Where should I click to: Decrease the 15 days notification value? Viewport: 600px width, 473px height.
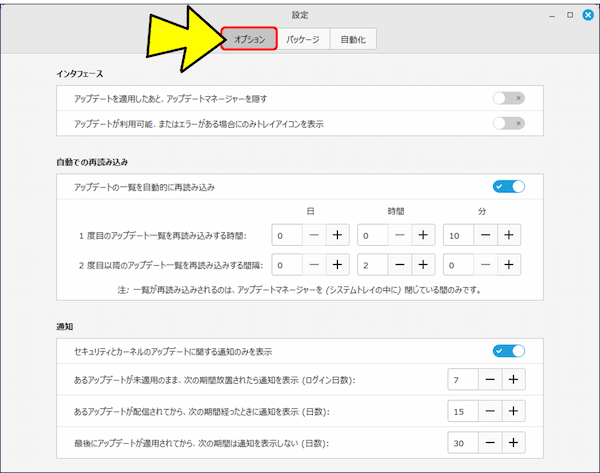pos(487,411)
